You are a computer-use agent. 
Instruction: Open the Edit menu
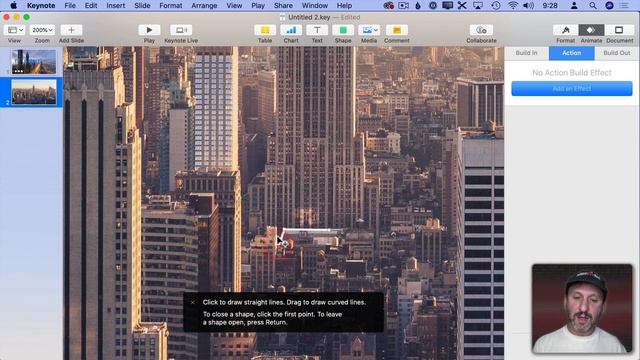[x=91, y=6]
